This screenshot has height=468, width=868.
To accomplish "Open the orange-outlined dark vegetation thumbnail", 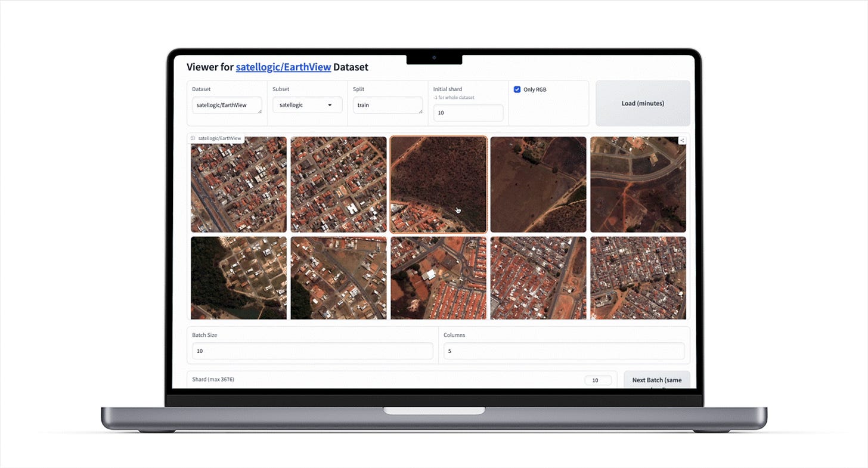I will [x=438, y=184].
